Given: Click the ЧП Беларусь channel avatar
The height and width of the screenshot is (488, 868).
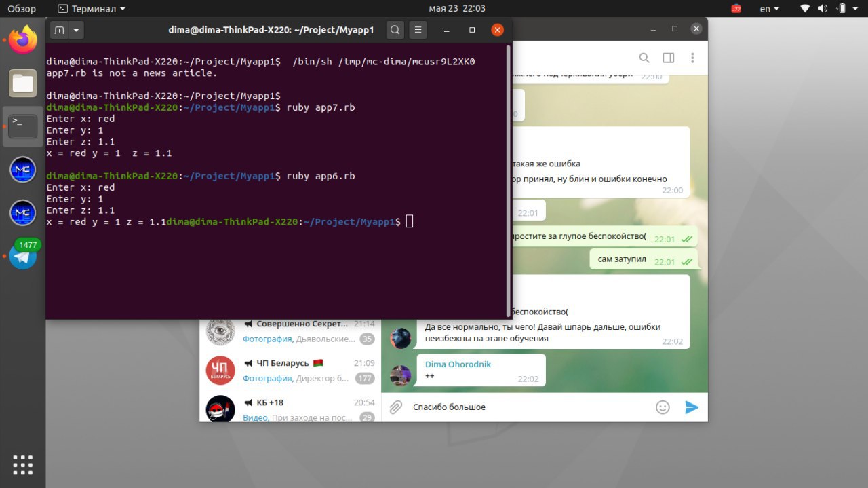Looking at the screenshot, I should click(x=220, y=371).
